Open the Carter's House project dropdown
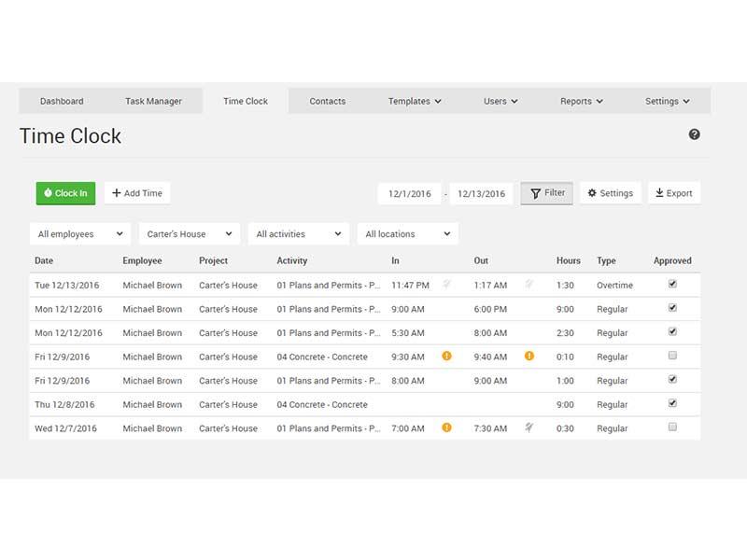Screen dimensions: 747x560 pos(190,234)
